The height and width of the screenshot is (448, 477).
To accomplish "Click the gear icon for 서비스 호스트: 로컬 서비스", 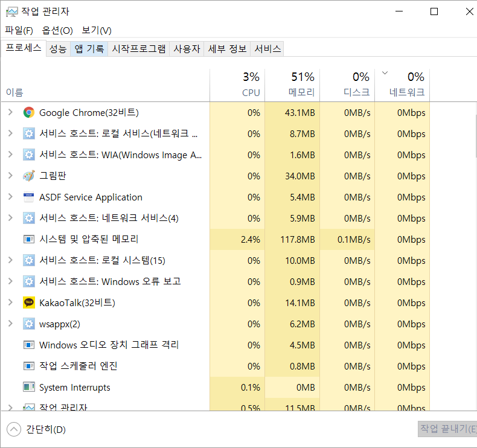I will coord(29,133).
